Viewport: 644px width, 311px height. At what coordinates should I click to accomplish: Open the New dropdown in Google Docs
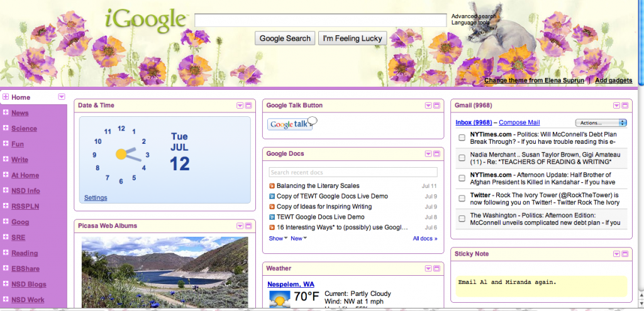point(299,238)
